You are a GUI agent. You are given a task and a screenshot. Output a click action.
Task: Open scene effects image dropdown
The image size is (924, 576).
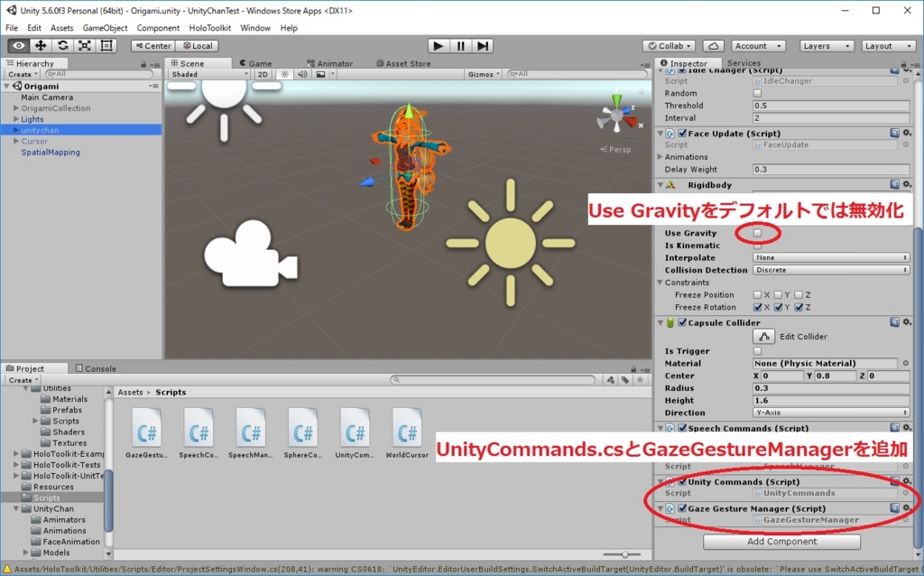(324, 74)
